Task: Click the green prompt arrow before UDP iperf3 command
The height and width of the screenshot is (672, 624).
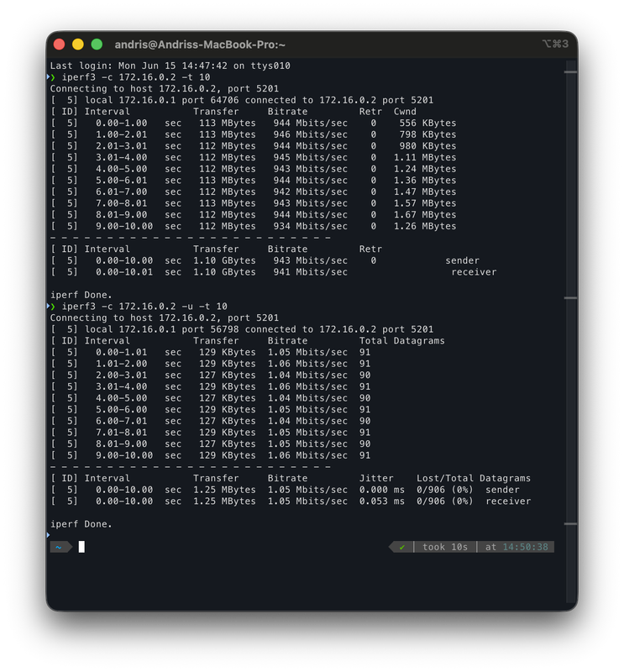Action: pos(51,307)
